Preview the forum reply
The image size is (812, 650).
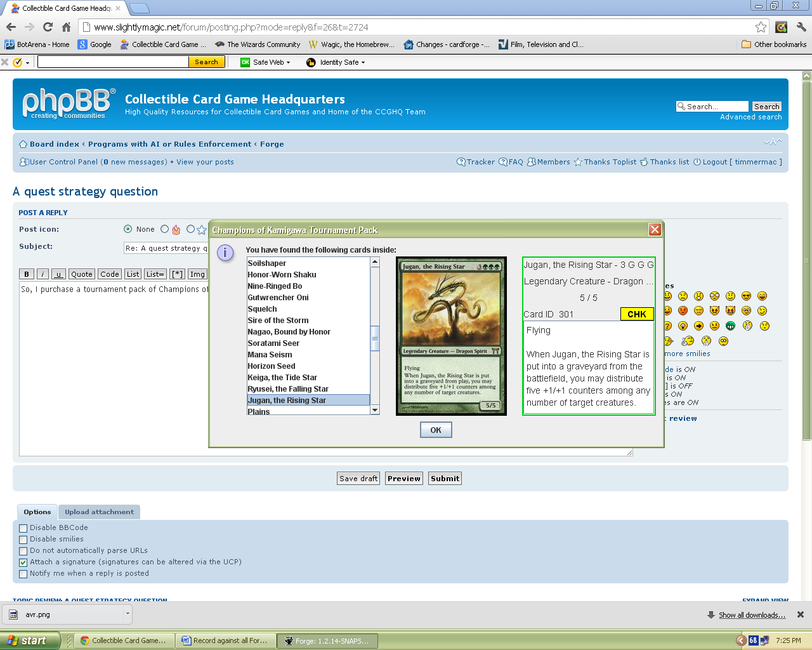point(404,479)
